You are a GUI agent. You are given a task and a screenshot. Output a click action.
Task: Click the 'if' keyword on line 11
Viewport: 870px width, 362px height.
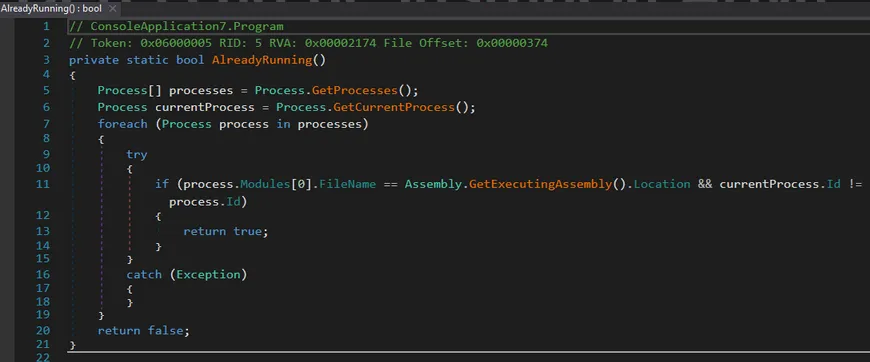[x=162, y=184]
